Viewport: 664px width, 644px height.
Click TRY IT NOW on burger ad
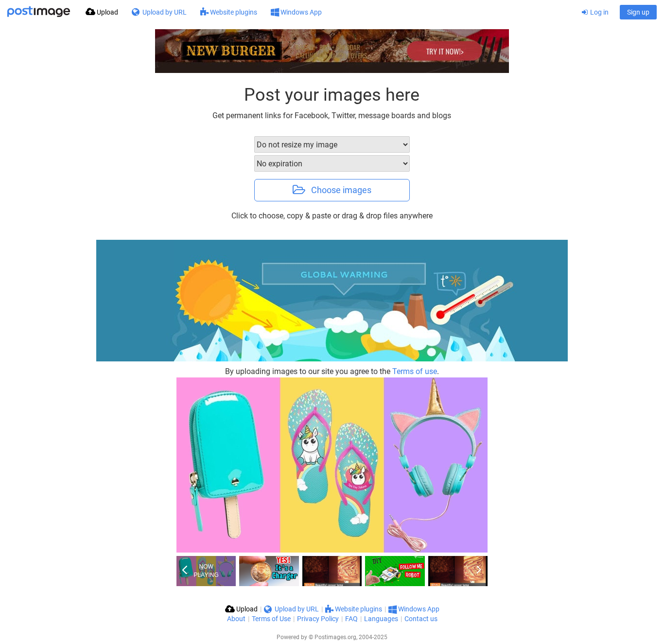click(445, 51)
